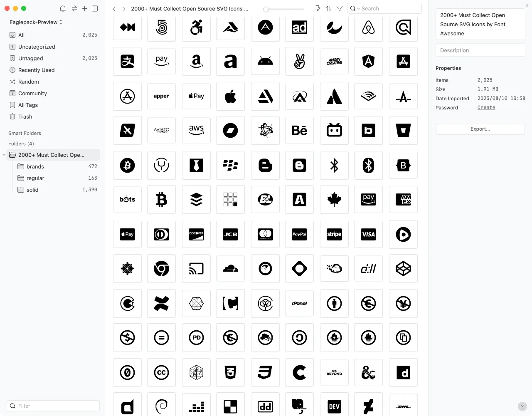Viewport: 532px width, 416px height.
Task: Click the Create password link
Action: [x=486, y=108]
